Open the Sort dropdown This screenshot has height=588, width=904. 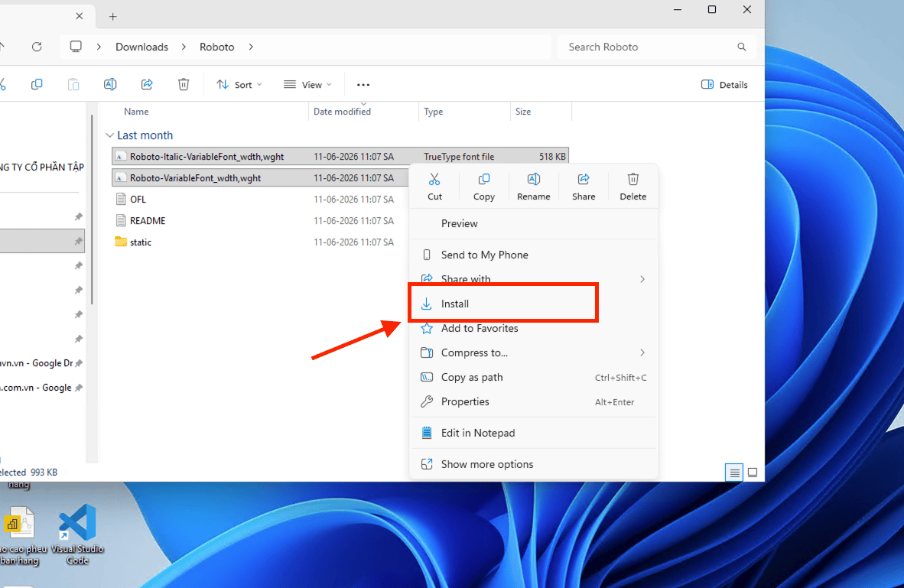point(239,85)
